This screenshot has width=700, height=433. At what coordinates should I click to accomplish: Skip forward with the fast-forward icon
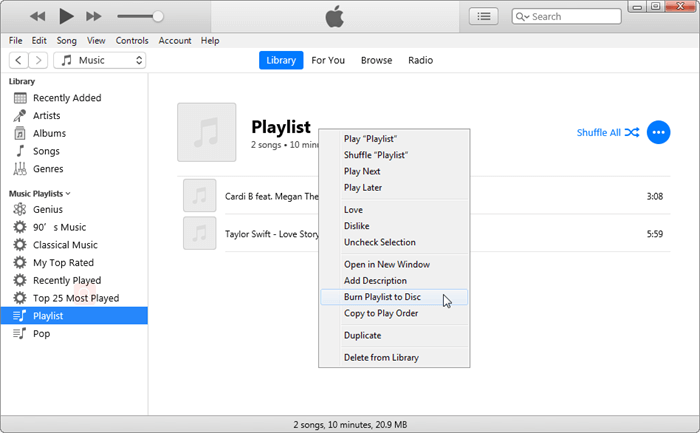(x=94, y=16)
